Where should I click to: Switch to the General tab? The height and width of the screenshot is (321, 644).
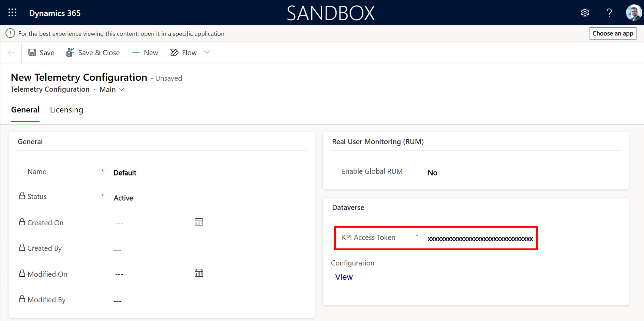25,110
